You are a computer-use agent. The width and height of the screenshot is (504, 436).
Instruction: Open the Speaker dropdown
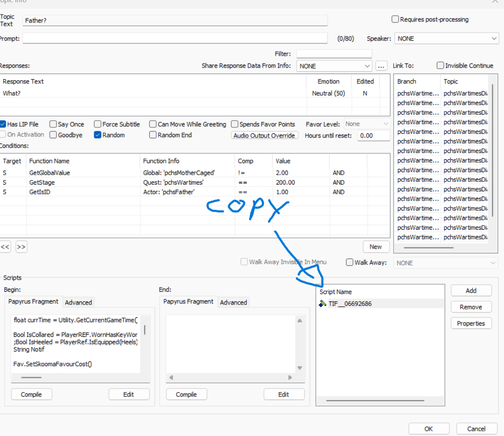(446, 38)
